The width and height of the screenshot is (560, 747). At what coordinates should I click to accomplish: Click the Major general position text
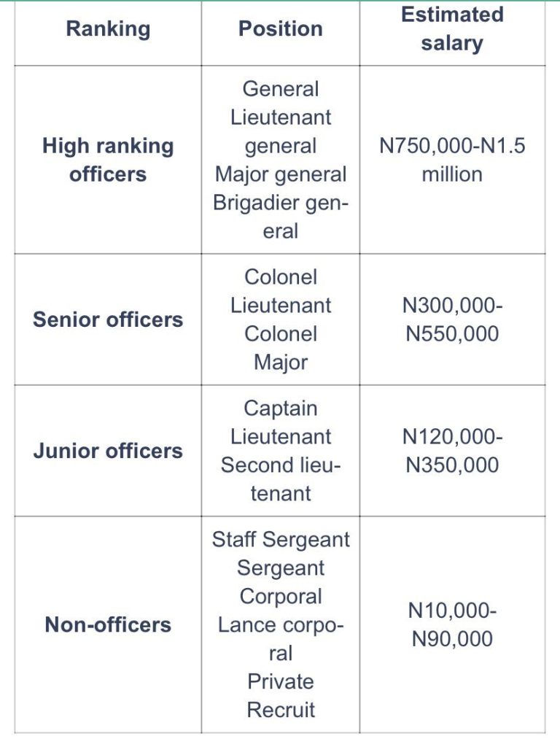coord(281,174)
